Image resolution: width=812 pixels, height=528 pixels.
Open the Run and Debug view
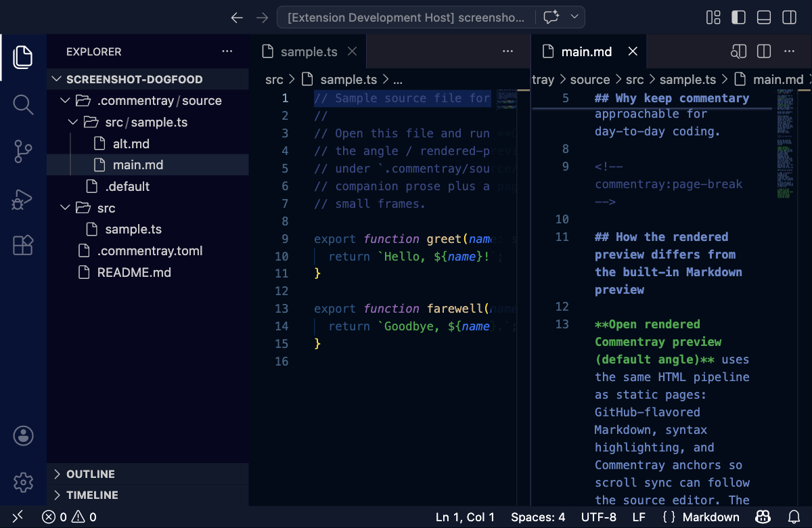[23, 199]
